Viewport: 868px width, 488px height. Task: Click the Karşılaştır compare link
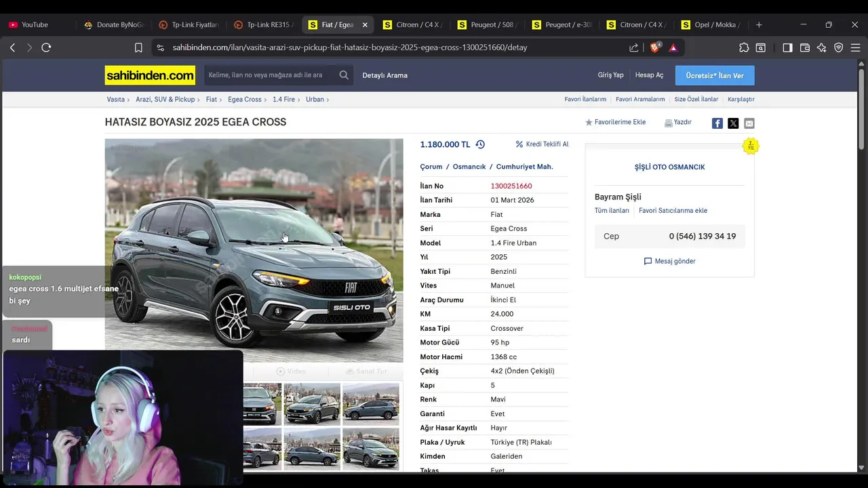coord(741,99)
